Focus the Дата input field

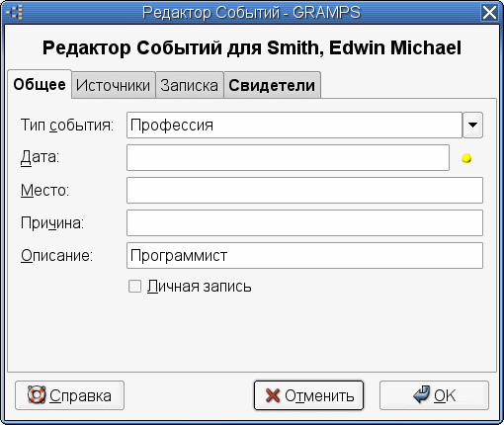[288, 157]
